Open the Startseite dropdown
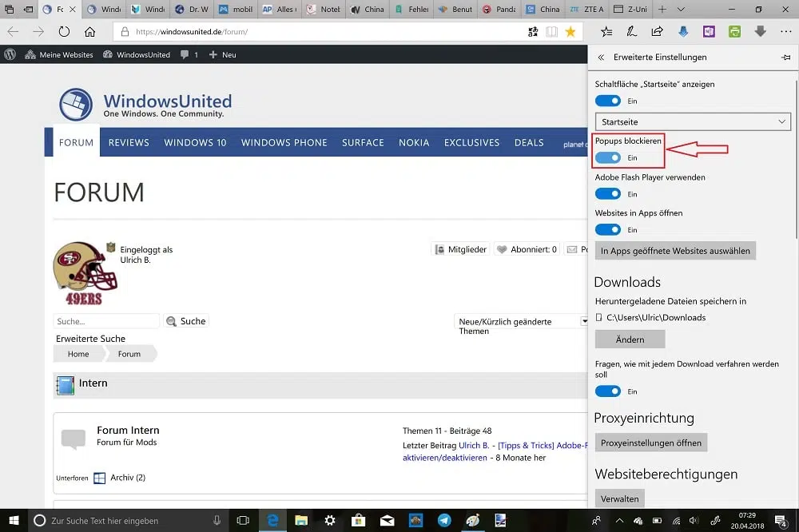This screenshot has height=532, width=799. click(x=693, y=121)
